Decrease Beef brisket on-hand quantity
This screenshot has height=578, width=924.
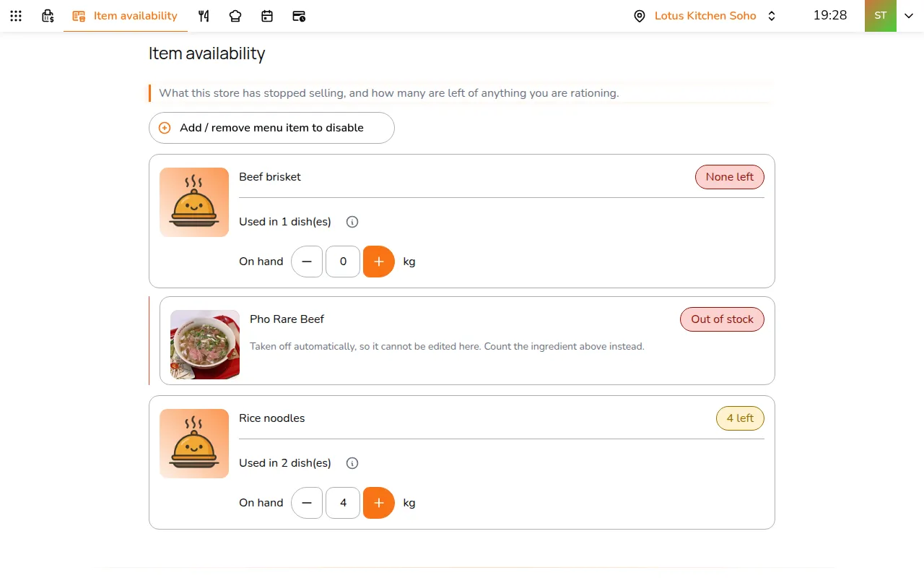pos(307,262)
